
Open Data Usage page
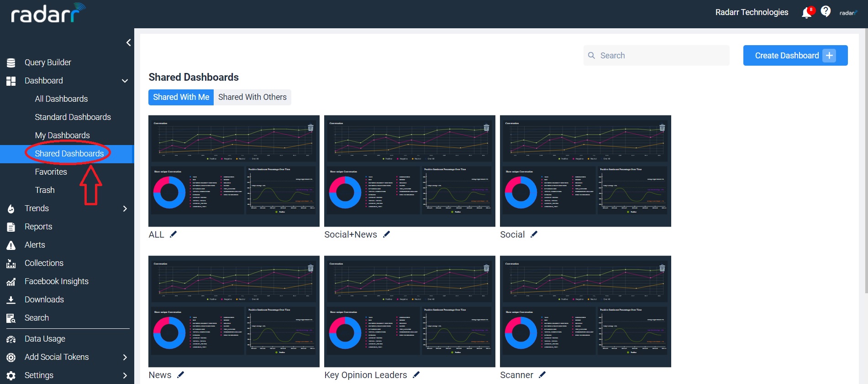45,339
